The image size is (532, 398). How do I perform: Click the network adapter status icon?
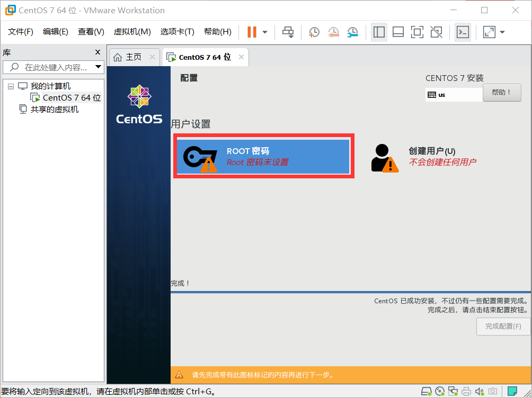(x=453, y=392)
